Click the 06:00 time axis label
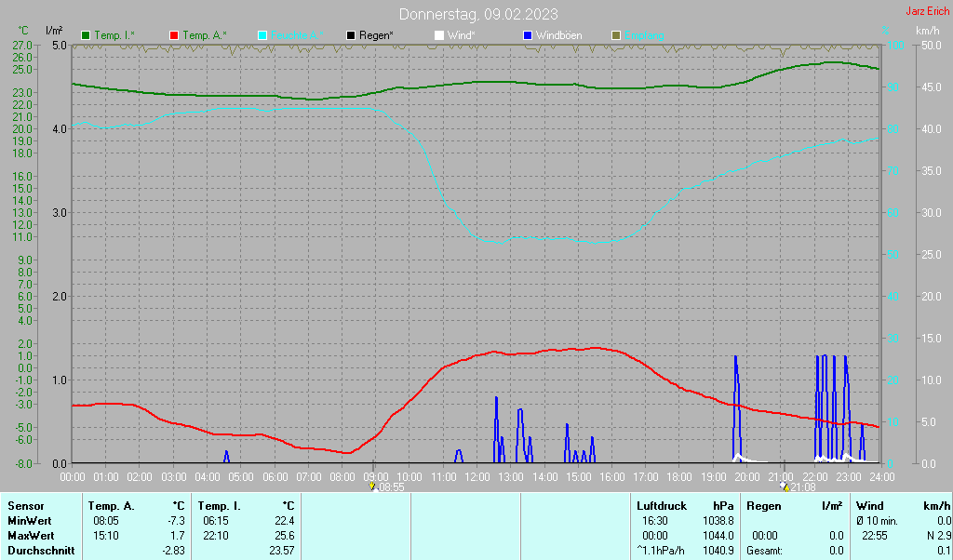Image resolution: width=953 pixels, height=560 pixels. (x=275, y=477)
